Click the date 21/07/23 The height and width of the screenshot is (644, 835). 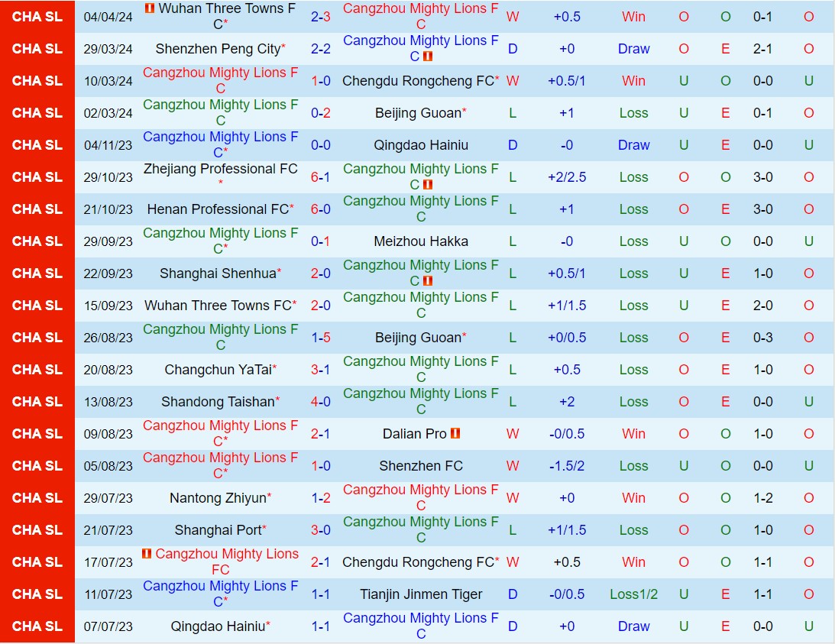(x=108, y=530)
